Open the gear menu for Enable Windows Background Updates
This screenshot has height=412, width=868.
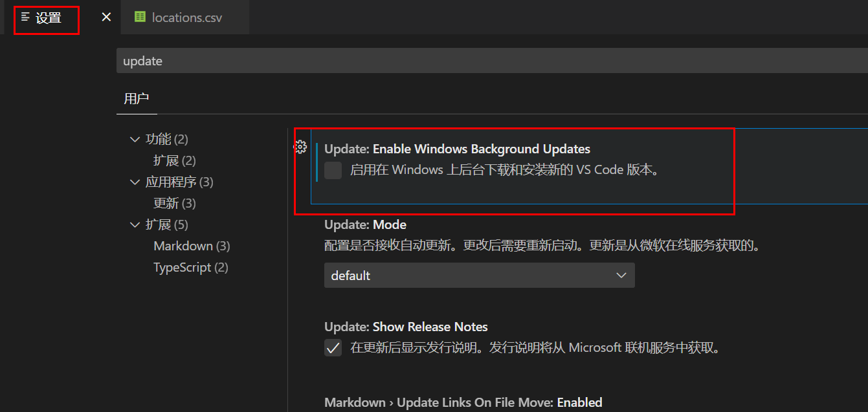(x=300, y=147)
